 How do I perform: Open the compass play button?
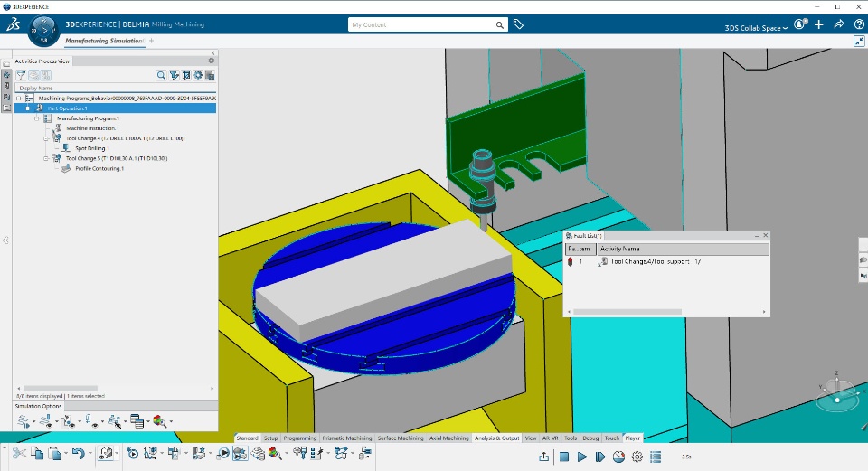click(x=43, y=31)
